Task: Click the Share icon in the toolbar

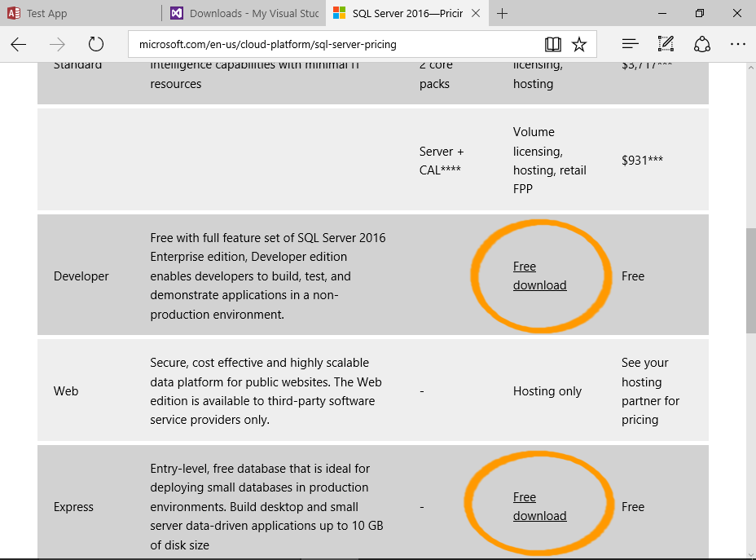Action: [x=702, y=44]
